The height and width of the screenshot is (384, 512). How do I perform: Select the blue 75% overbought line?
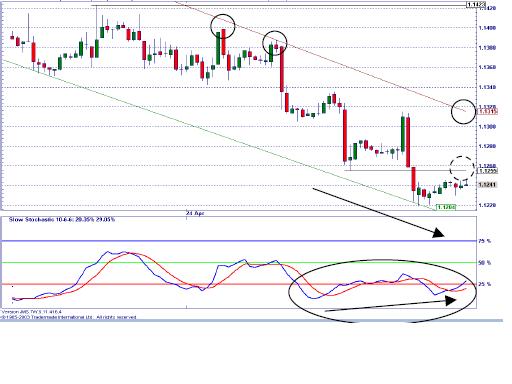pyautogui.click(x=239, y=241)
